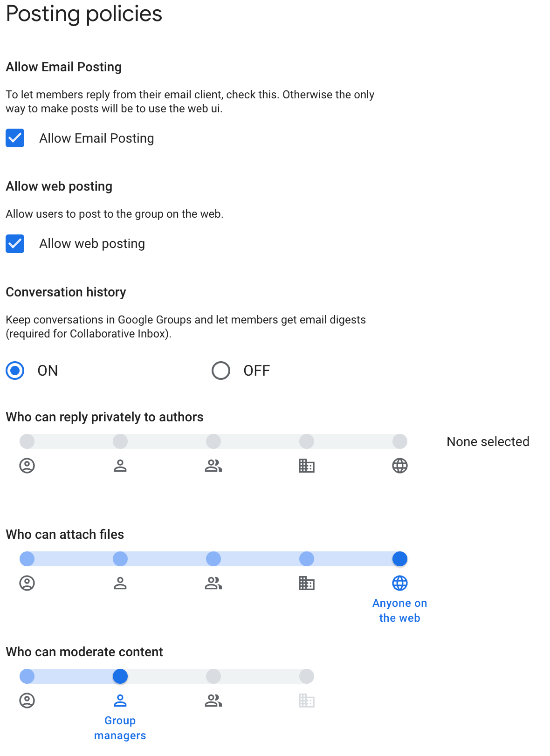Click group owners icon under moderate content
Viewport: 550px width, 756px height.
tap(27, 701)
